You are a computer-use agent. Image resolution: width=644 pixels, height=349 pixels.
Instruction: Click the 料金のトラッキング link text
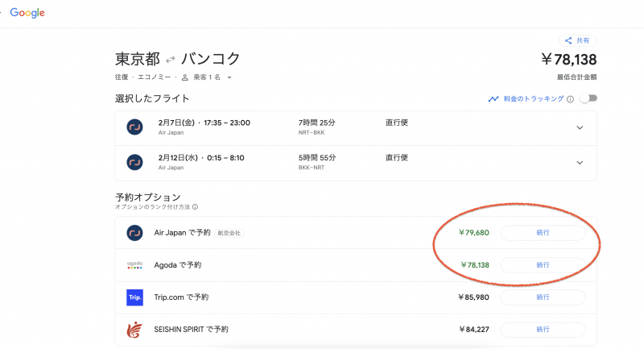pyautogui.click(x=534, y=98)
